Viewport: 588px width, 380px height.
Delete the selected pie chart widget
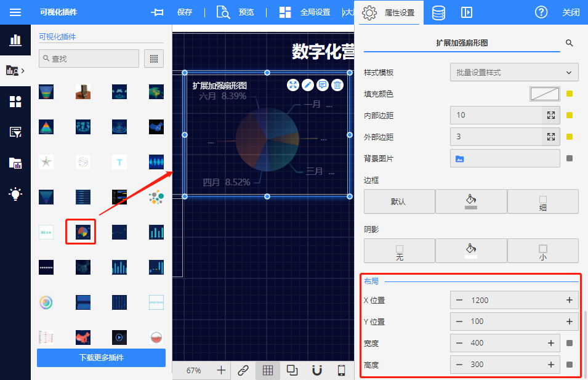[x=337, y=86]
